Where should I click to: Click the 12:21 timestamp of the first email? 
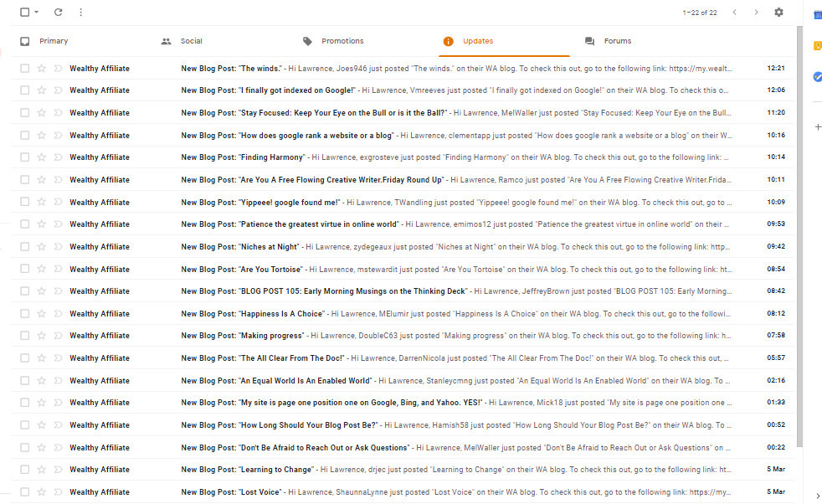coord(776,68)
